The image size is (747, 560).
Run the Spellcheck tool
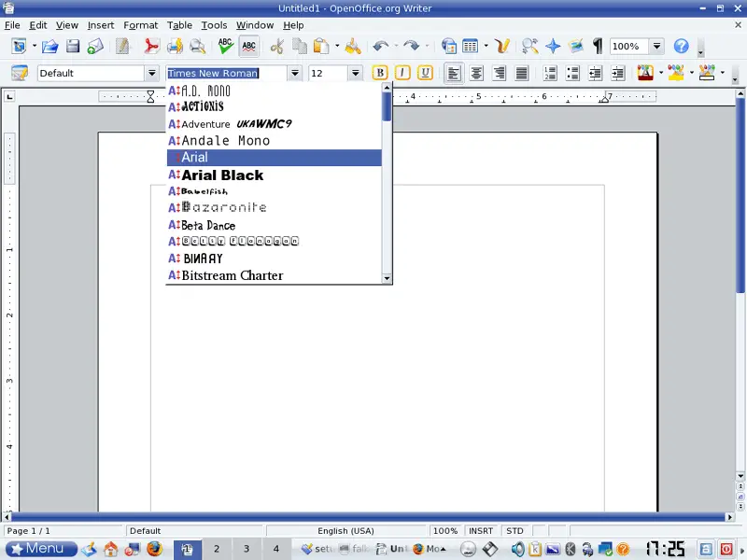point(225,46)
